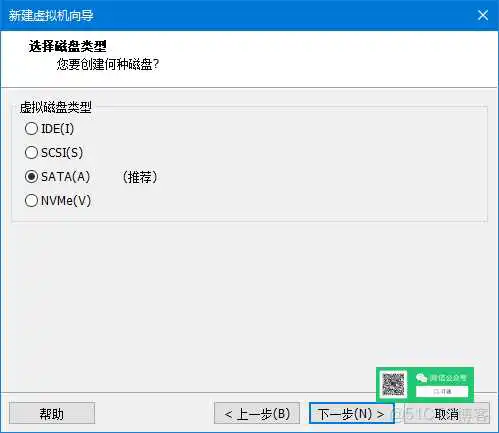Viewport: 499px width, 433px height.
Task: Click the 选择磁盘类型 heading text
Action: coord(68,46)
